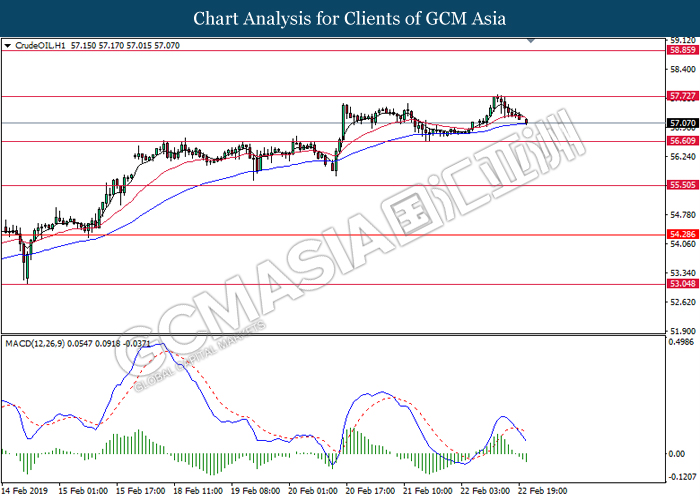
Task: Click the chart shift triangle marker at top
Action: [531, 41]
